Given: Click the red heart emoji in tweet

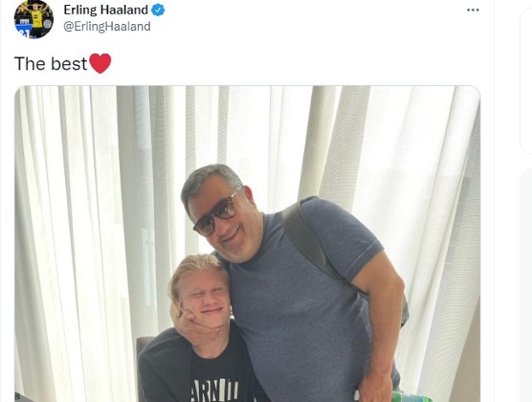Looking at the screenshot, I should [x=100, y=63].
